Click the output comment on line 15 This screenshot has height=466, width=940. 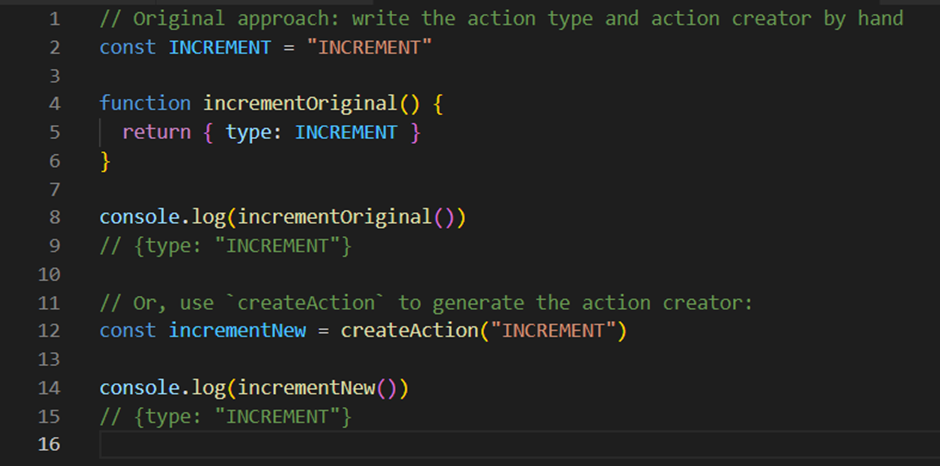[225, 416]
